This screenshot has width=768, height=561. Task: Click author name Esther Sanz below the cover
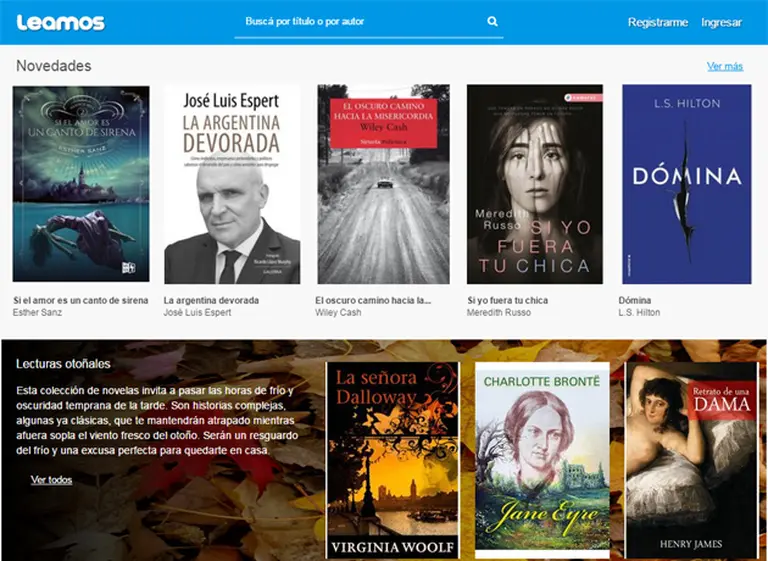coord(37,313)
